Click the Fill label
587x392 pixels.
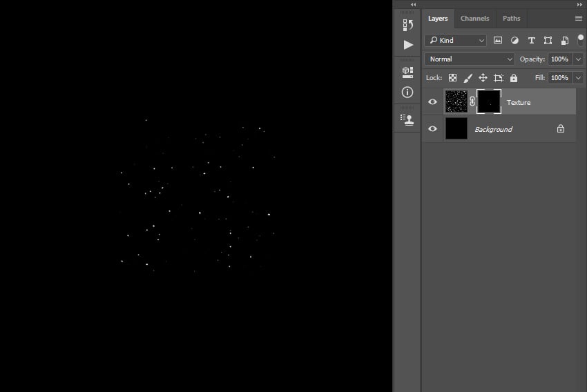540,78
